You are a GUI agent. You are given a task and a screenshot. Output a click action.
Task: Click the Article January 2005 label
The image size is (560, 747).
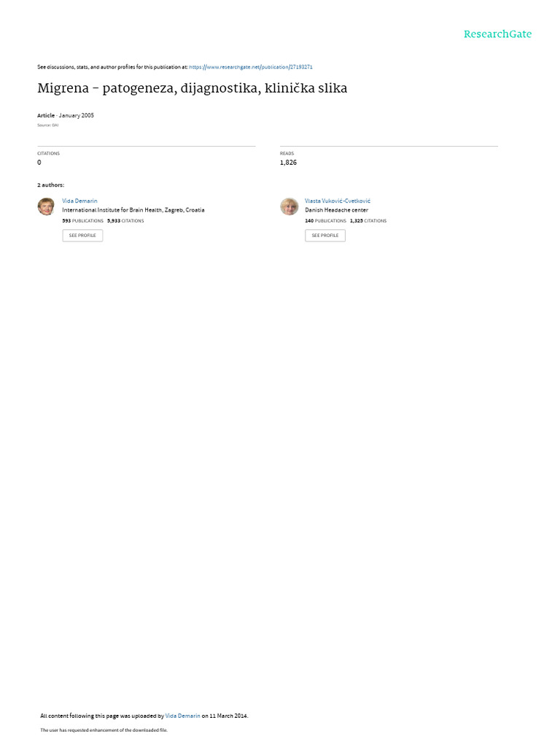coord(66,115)
